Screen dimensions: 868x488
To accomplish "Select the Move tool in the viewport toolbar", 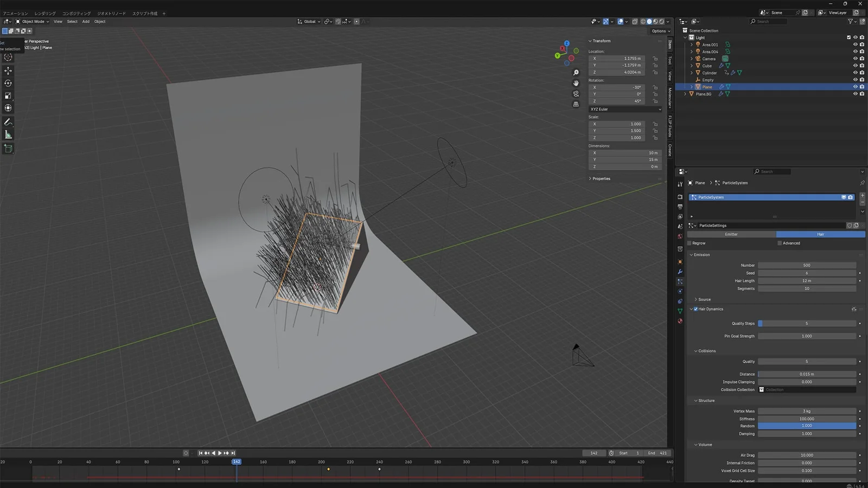I will [8, 71].
